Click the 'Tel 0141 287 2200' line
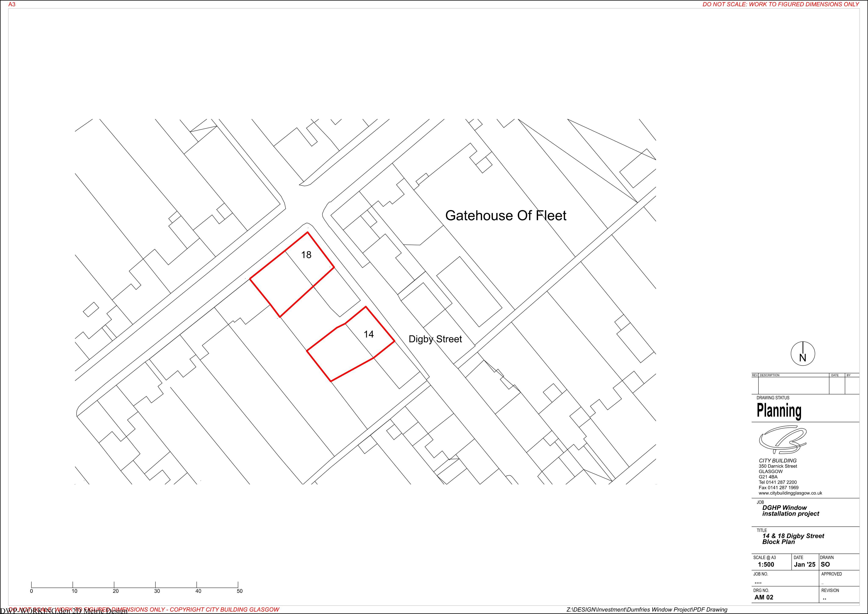This screenshot has width=868, height=614. (x=777, y=482)
